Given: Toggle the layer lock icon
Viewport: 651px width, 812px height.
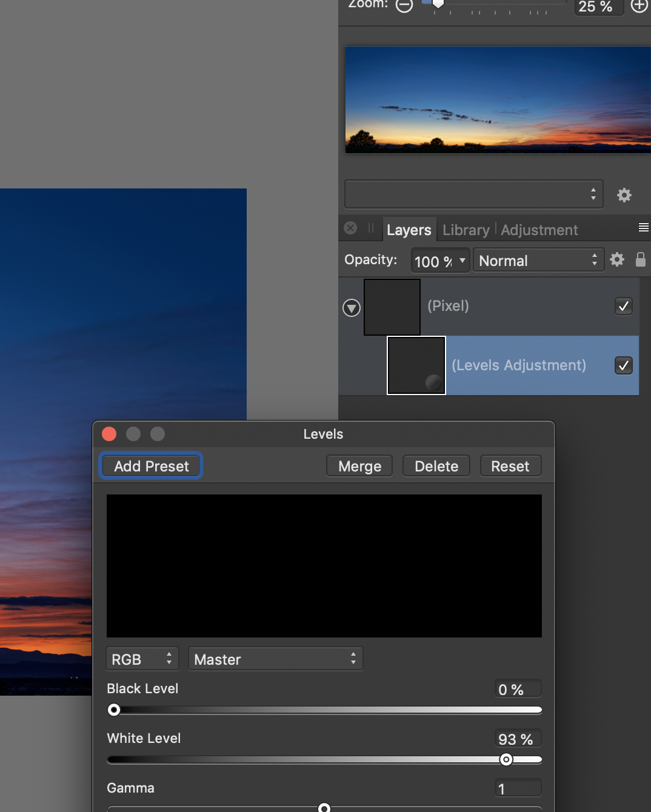Looking at the screenshot, I should pos(640,259).
